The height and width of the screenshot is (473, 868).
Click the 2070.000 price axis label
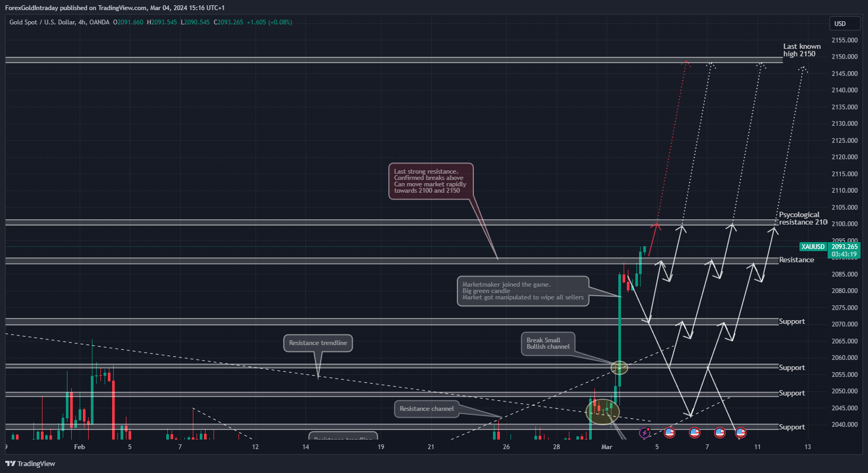(845, 324)
